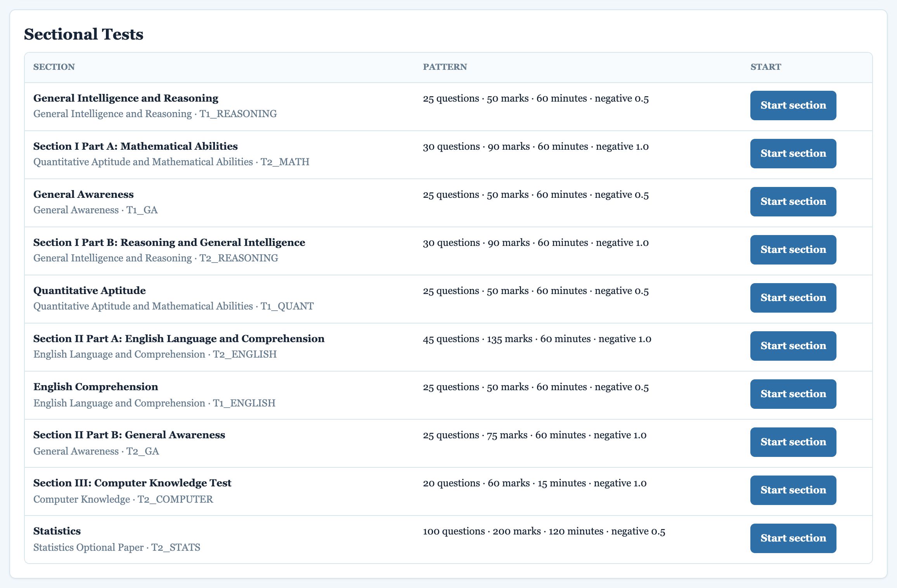Click Start section in the T1_GA General Awareness row

[793, 202]
